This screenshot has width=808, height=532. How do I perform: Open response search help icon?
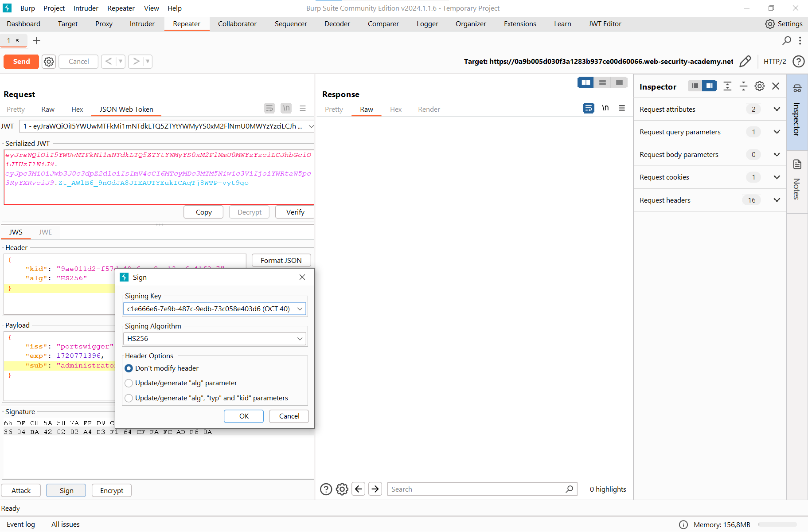point(326,489)
